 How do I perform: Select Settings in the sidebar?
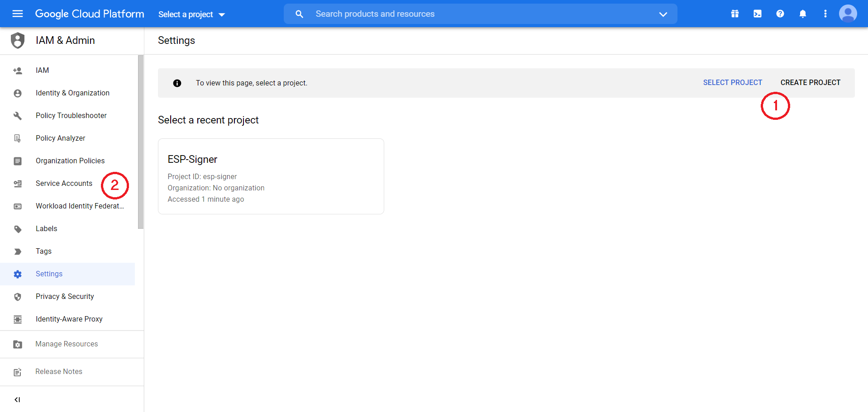(67, 274)
